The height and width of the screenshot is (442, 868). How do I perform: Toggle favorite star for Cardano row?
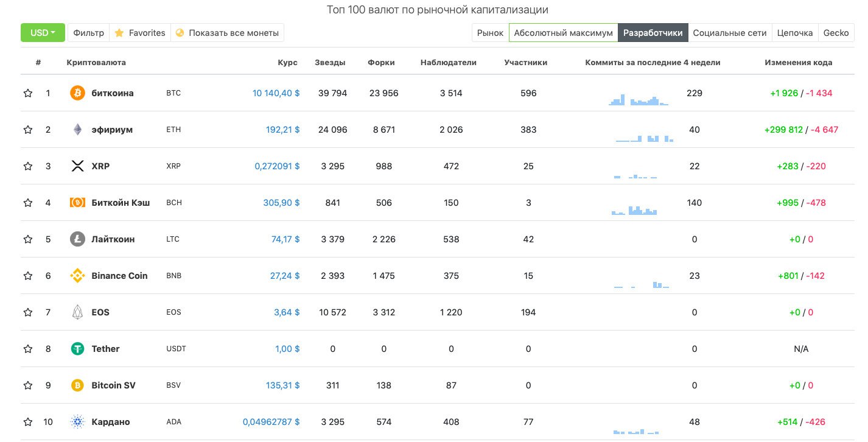[x=28, y=422]
